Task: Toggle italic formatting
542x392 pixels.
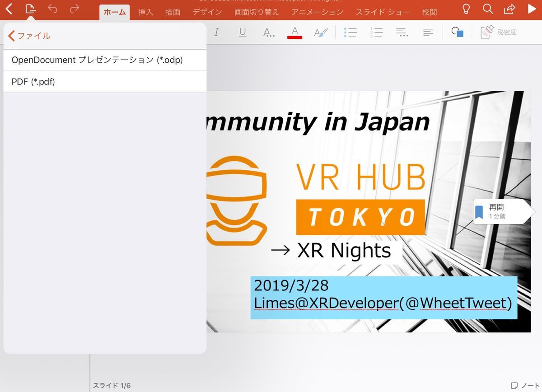Action: pos(216,32)
